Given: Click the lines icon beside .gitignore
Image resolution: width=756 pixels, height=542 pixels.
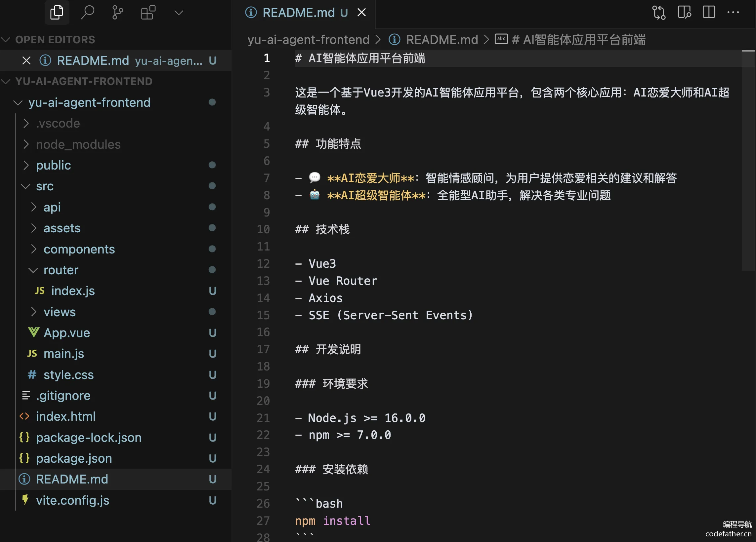Looking at the screenshot, I should [x=26, y=395].
